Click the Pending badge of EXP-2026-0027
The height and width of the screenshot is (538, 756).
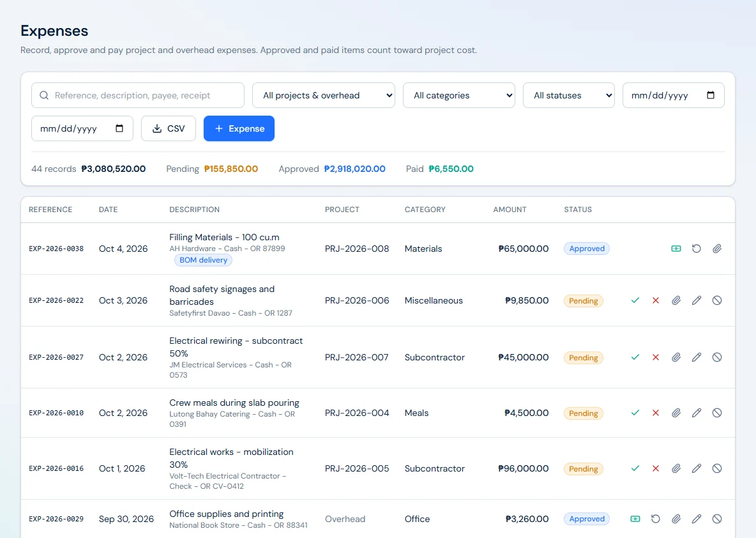coord(584,358)
